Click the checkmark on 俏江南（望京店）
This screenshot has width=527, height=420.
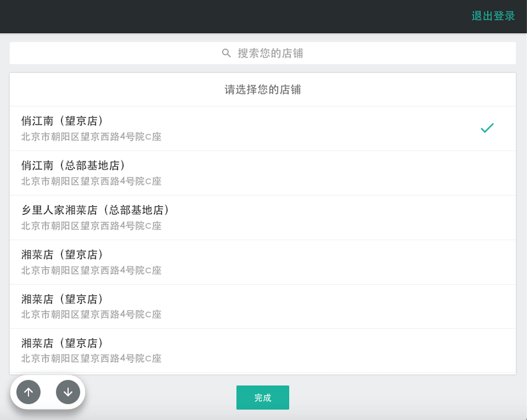pos(487,128)
